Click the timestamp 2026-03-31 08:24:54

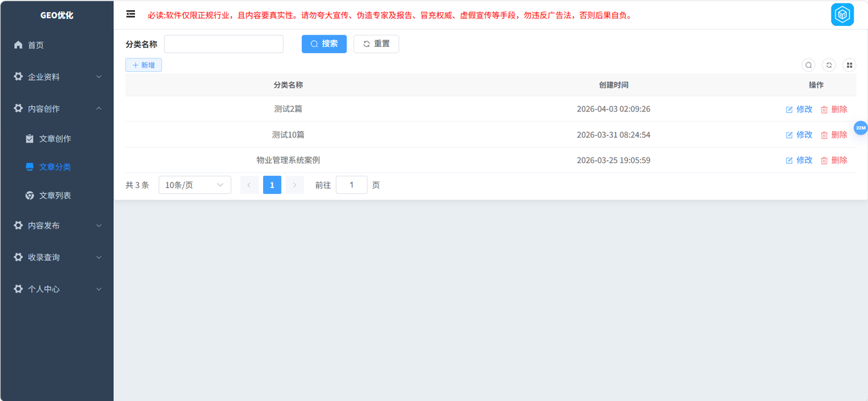pos(614,135)
